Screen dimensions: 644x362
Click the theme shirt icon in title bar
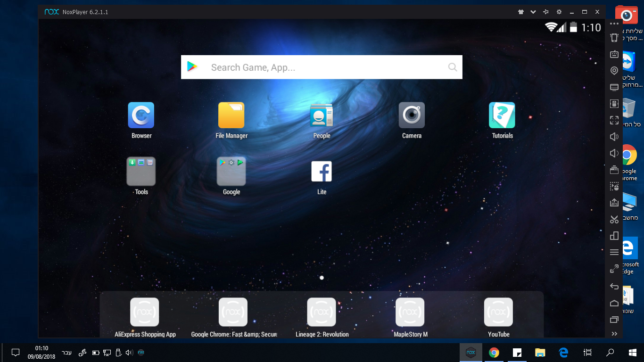520,12
